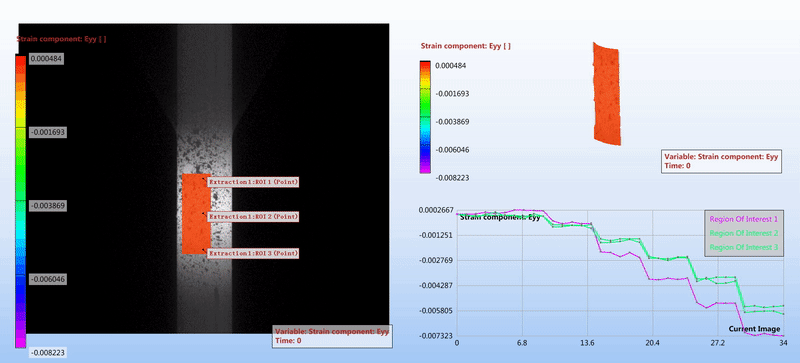
Task: Select Region Of Interest 2 legend entry
Action: pyautogui.click(x=743, y=233)
